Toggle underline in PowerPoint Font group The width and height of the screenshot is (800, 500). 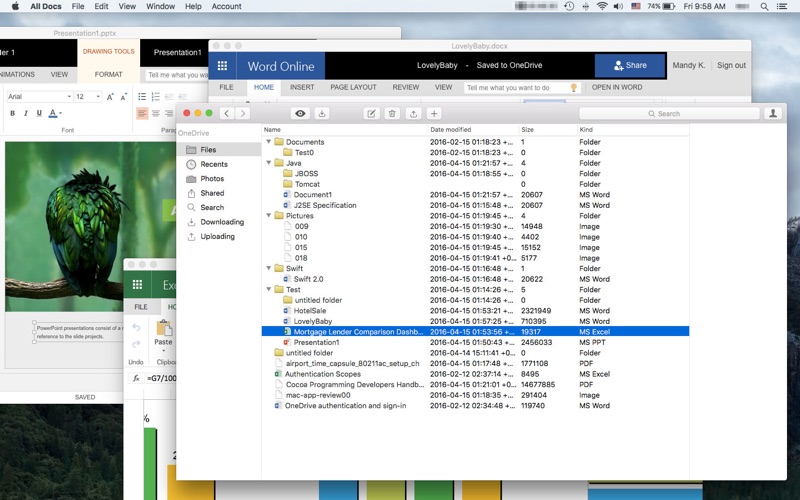[x=39, y=113]
